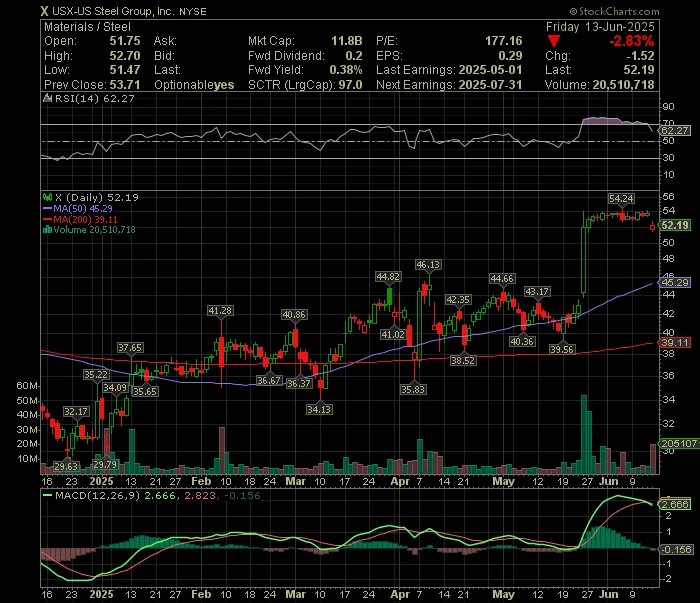Click the 38.52 low price label

tap(462, 360)
